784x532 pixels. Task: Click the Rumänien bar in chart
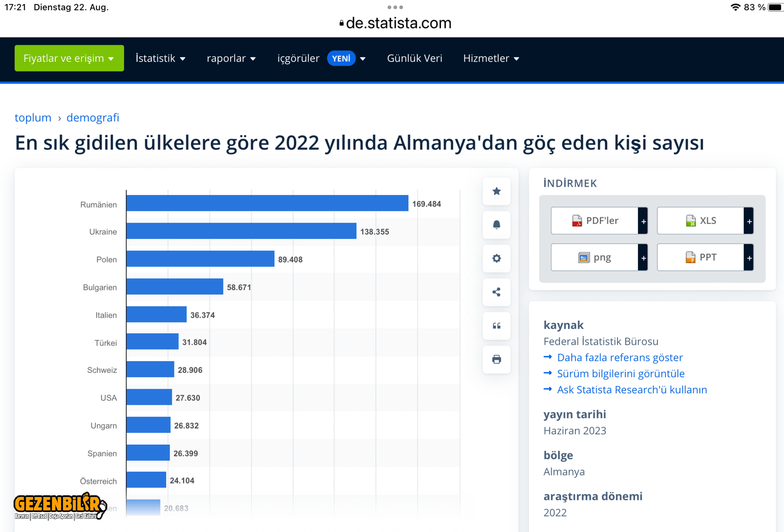pyautogui.click(x=267, y=203)
